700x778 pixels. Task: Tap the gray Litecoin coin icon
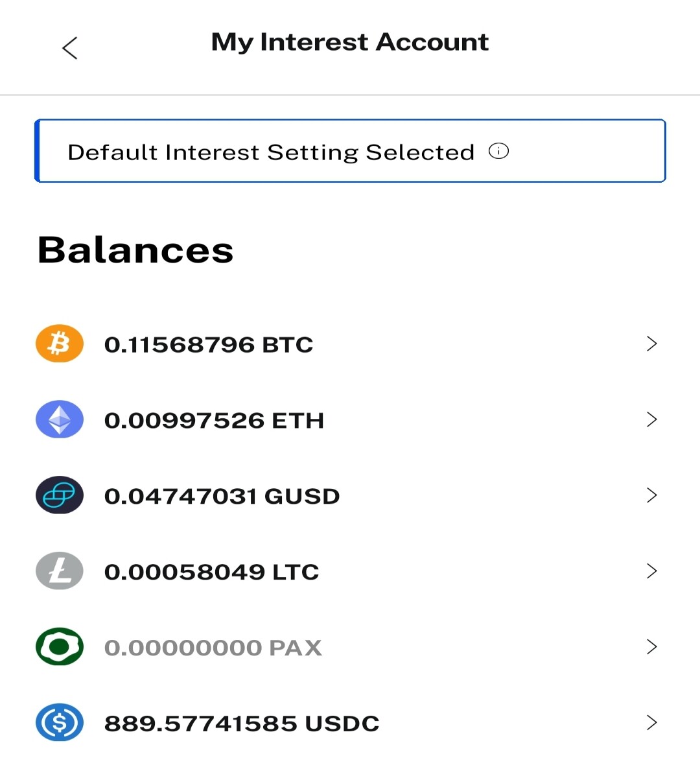[x=60, y=571]
